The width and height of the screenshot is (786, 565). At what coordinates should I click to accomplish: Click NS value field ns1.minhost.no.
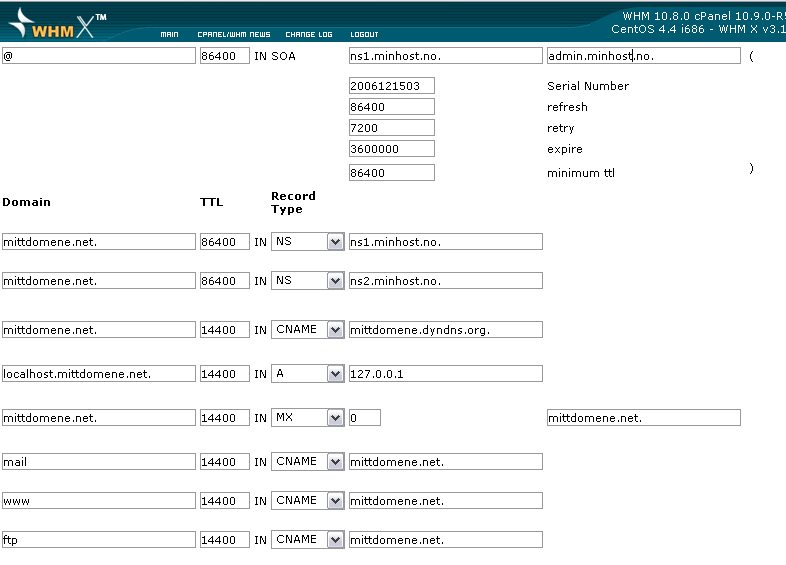click(x=446, y=242)
